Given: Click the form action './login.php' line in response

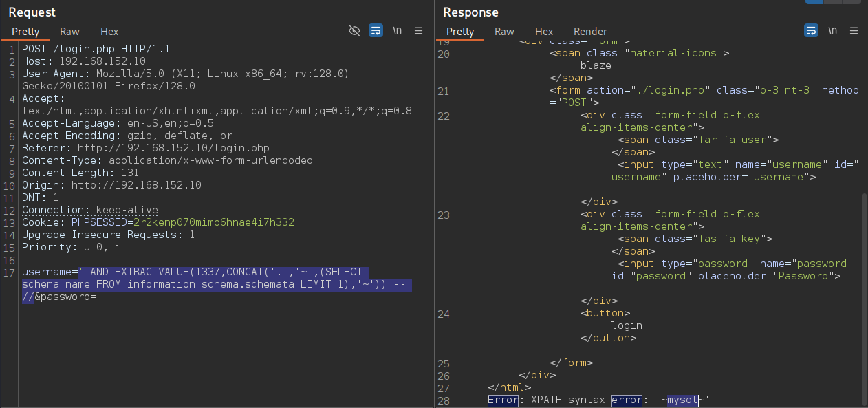Looking at the screenshot, I should (705, 97).
